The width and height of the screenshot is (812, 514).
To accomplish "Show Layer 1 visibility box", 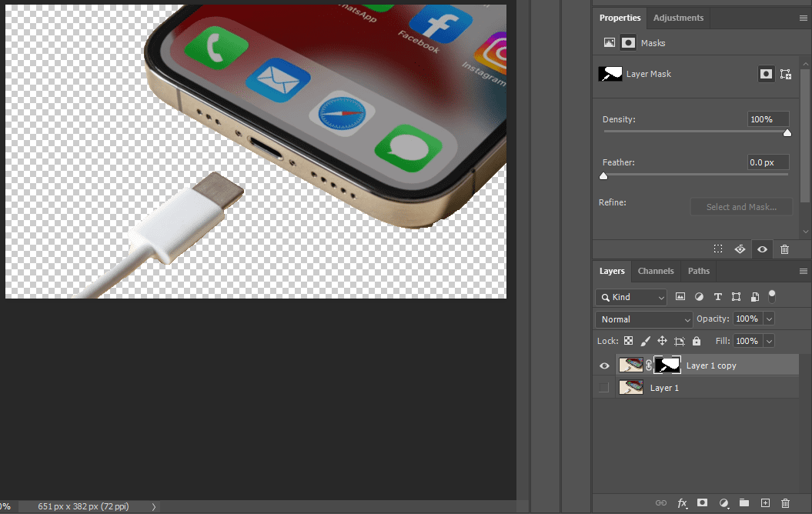I will point(604,388).
